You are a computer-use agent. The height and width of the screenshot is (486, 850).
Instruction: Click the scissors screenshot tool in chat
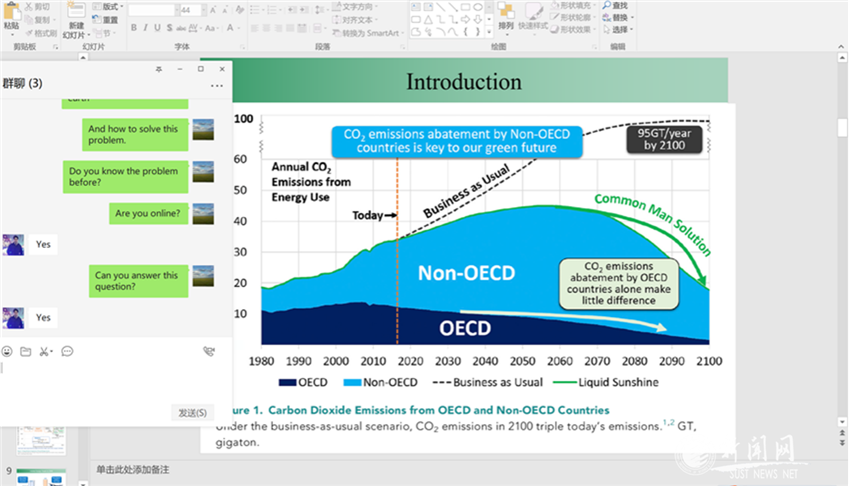click(45, 351)
